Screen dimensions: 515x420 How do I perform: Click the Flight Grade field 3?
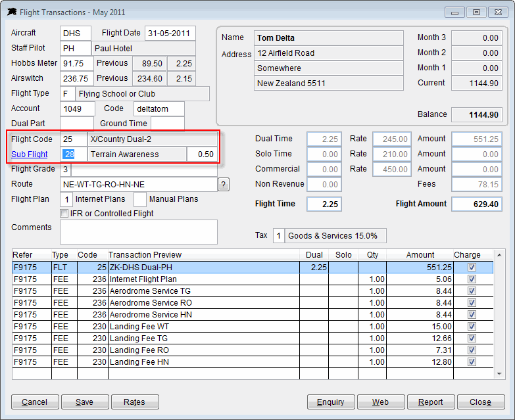point(66,170)
